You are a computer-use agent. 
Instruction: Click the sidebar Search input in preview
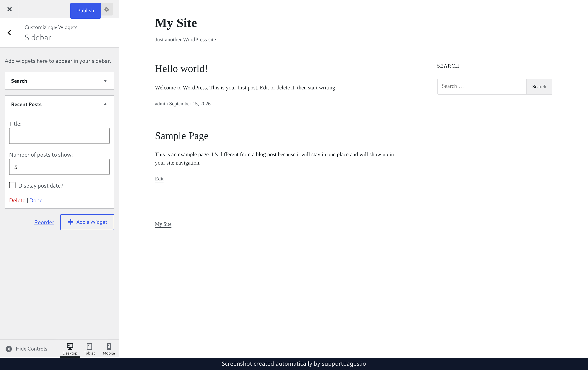click(x=482, y=86)
